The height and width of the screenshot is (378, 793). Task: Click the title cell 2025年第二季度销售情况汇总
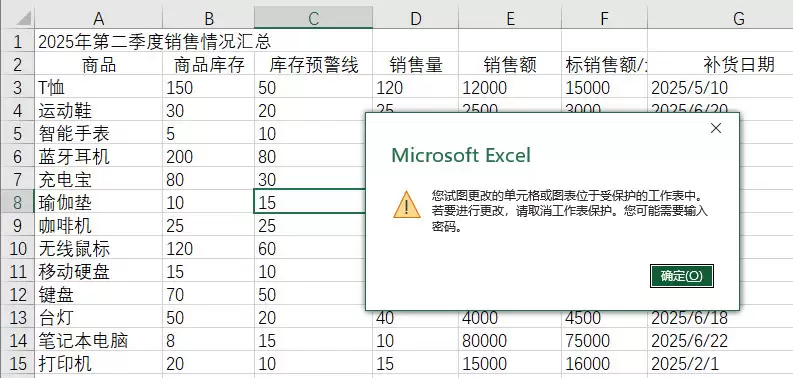(x=155, y=41)
